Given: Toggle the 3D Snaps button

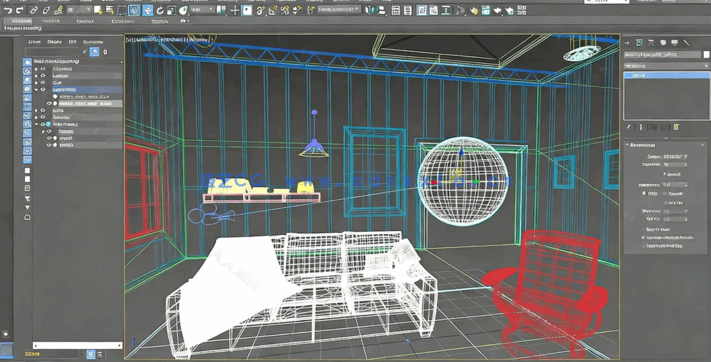Looking at the screenshot, I should 260,10.
